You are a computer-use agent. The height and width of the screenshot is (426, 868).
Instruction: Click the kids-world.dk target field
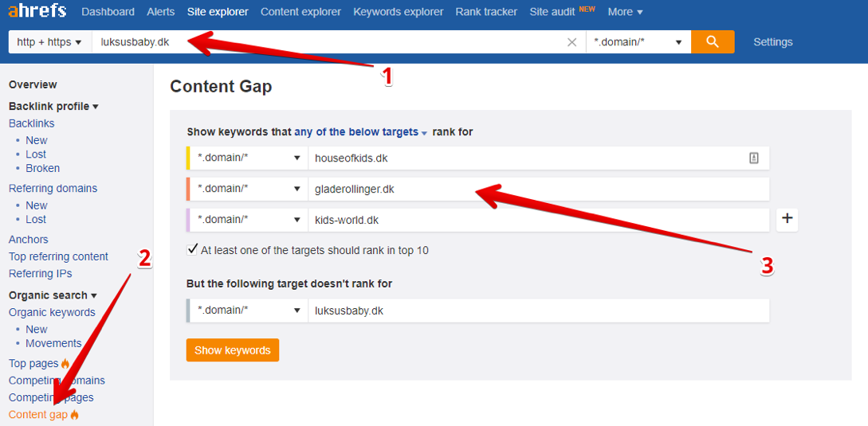[x=538, y=221]
